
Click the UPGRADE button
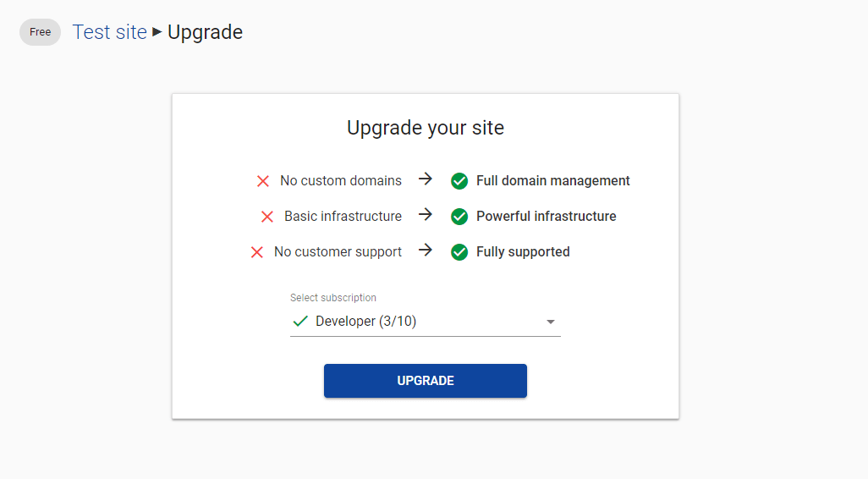(426, 381)
